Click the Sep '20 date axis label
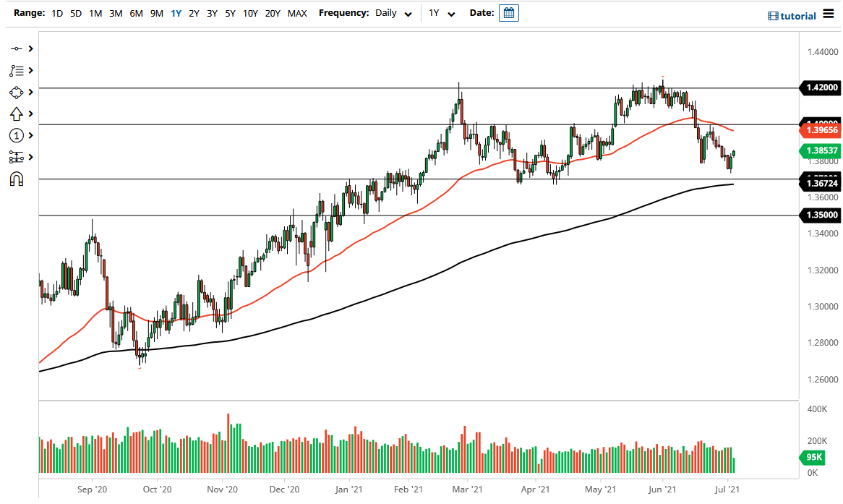The height and width of the screenshot is (504, 843). (x=92, y=490)
